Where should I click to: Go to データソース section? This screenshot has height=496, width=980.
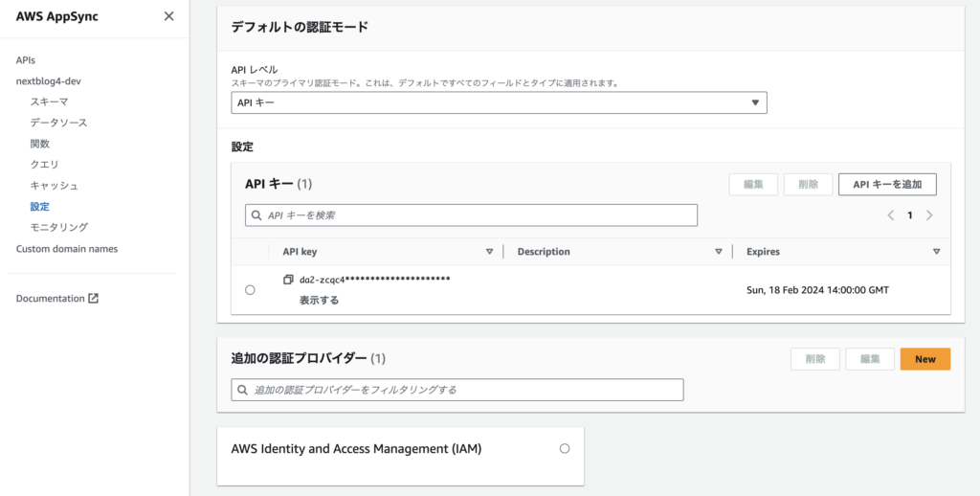tap(58, 123)
